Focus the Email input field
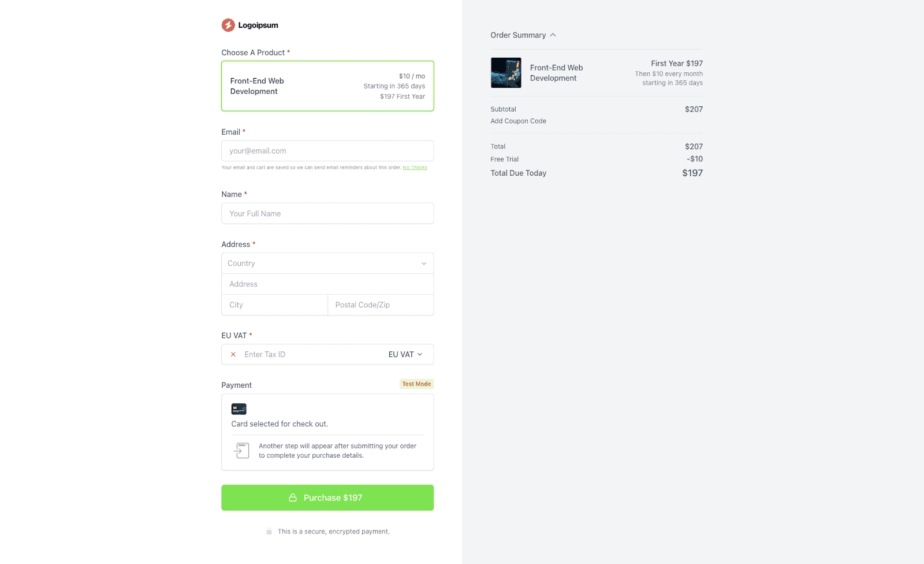 (327, 151)
